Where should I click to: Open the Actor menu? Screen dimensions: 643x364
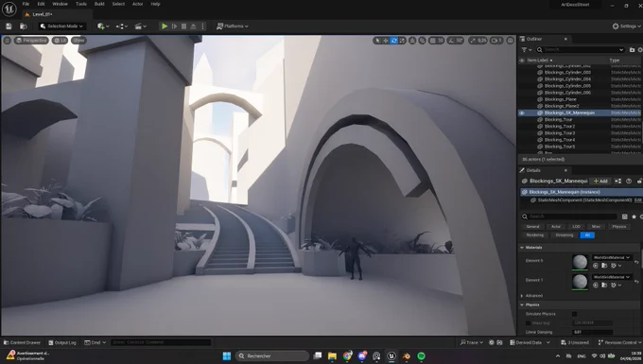[x=137, y=4]
